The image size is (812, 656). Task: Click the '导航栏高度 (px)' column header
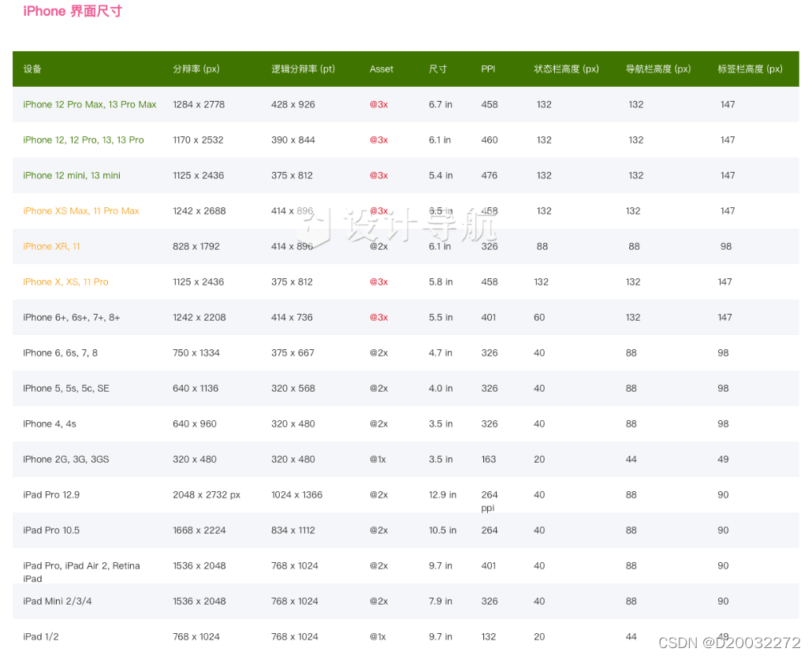coord(657,69)
